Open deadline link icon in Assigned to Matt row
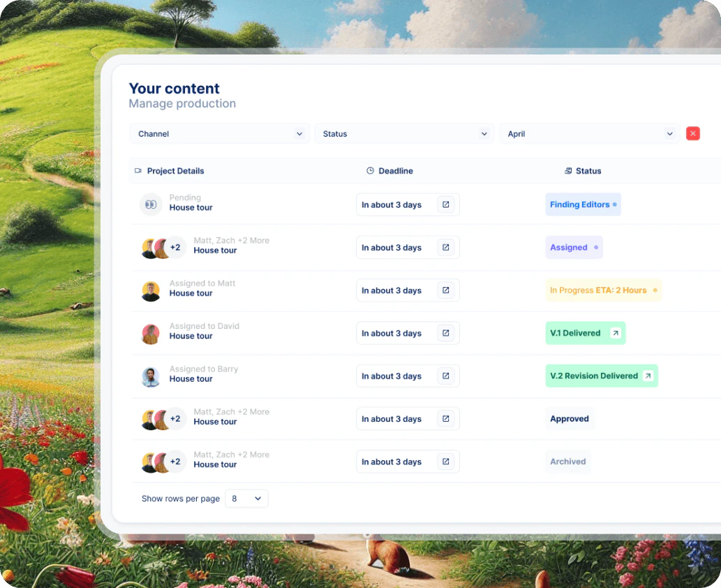This screenshot has width=721, height=588. [x=446, y=291]
